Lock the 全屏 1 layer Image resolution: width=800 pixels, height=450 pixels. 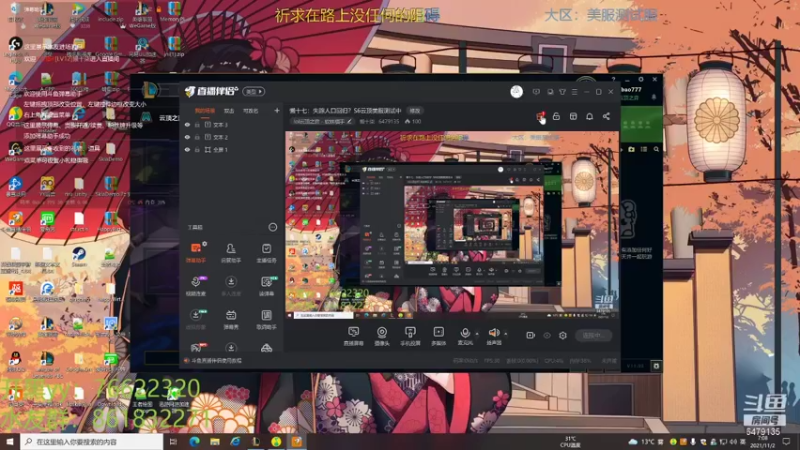(x=197, y=149)
